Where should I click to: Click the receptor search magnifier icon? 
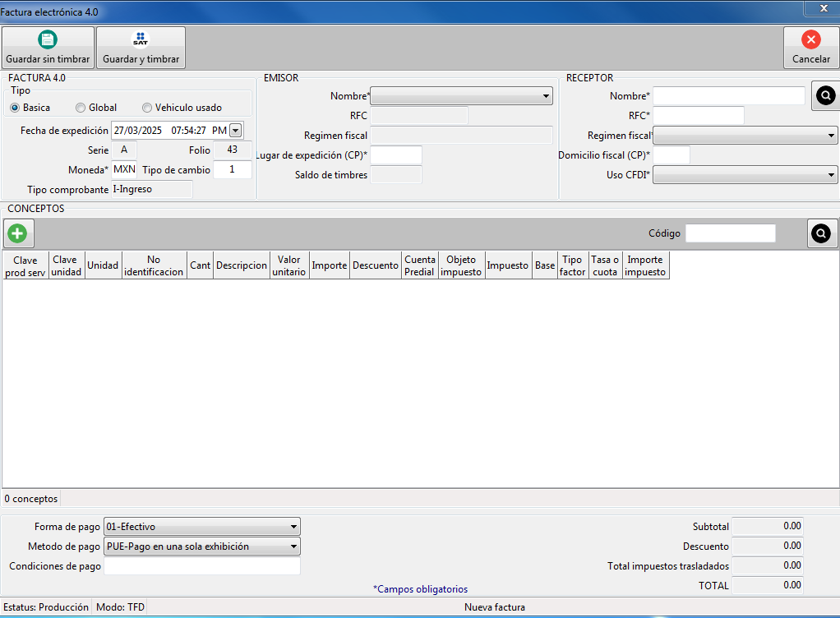coord(824,96)
